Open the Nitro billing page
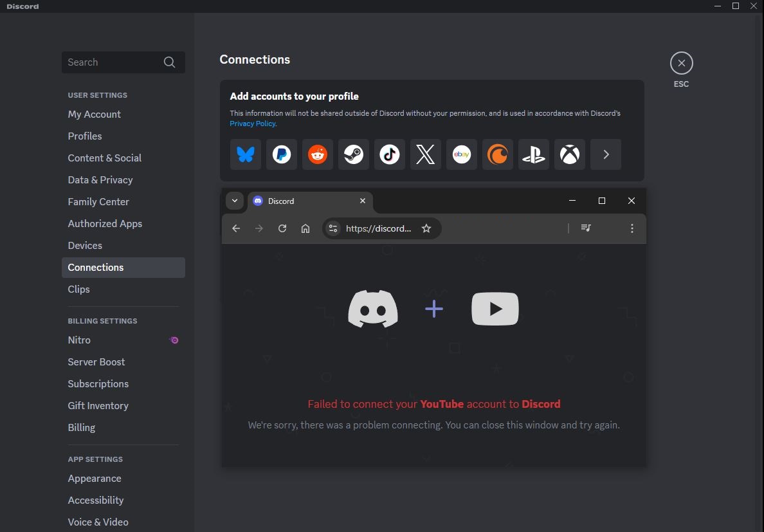 [x=123, y=340]
